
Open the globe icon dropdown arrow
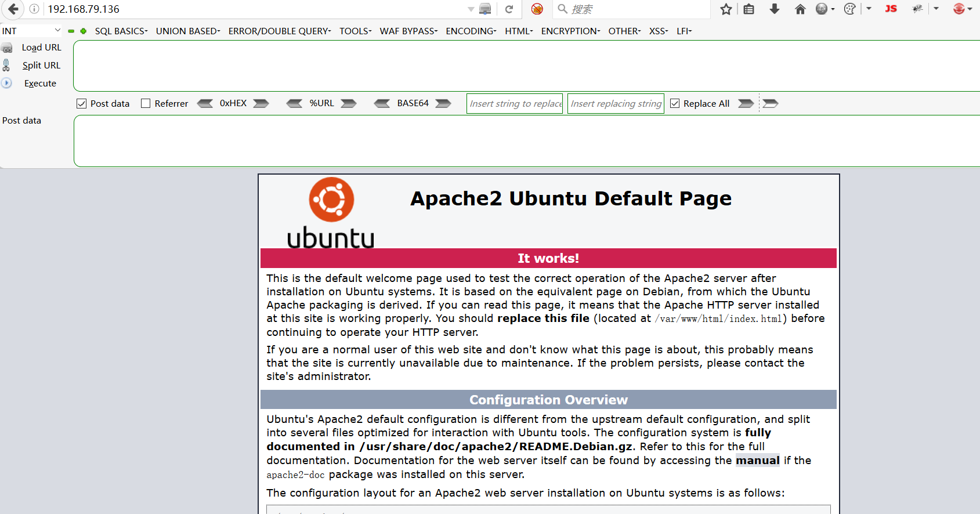pyautogui.click(x=833, y=9)
